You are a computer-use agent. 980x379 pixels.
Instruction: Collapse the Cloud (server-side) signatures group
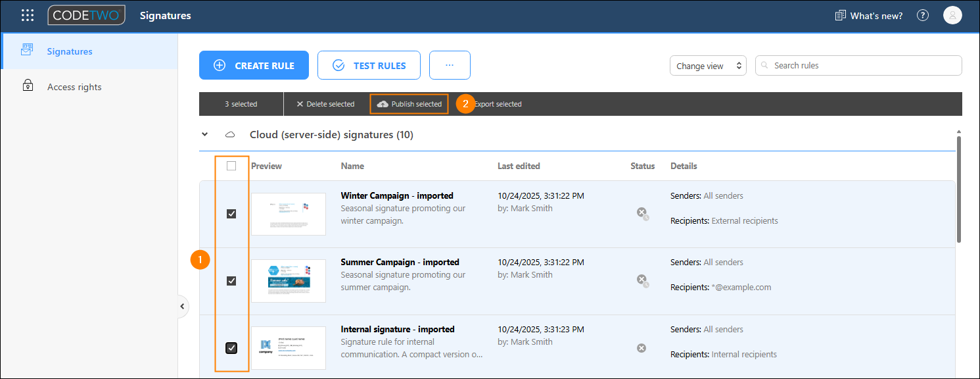click(x=205, y=134)
